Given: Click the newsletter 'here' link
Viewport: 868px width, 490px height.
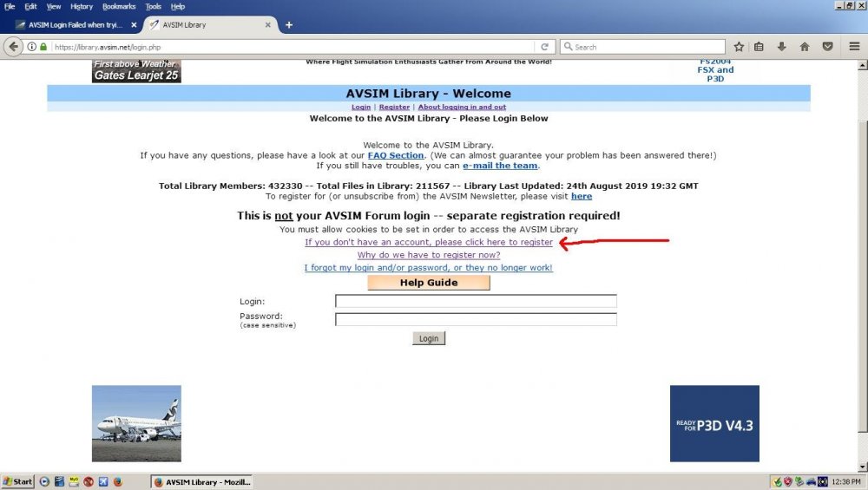Looking at the screenshot, I should (x=582, y=196).
